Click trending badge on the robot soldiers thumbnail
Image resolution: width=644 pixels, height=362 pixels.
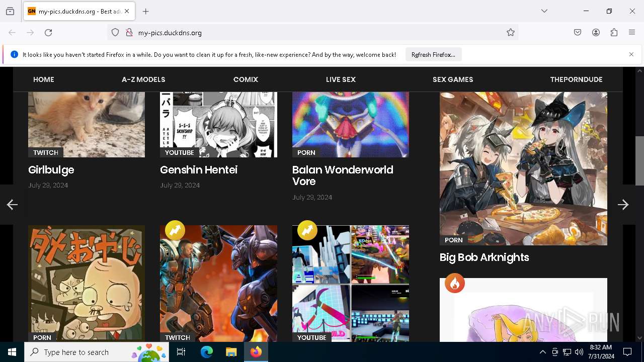tap(175, 230)
